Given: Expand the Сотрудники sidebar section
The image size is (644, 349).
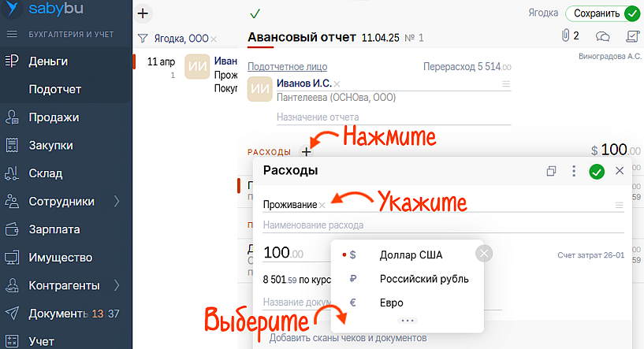Looking at the screenshot, I should (117, 201).
